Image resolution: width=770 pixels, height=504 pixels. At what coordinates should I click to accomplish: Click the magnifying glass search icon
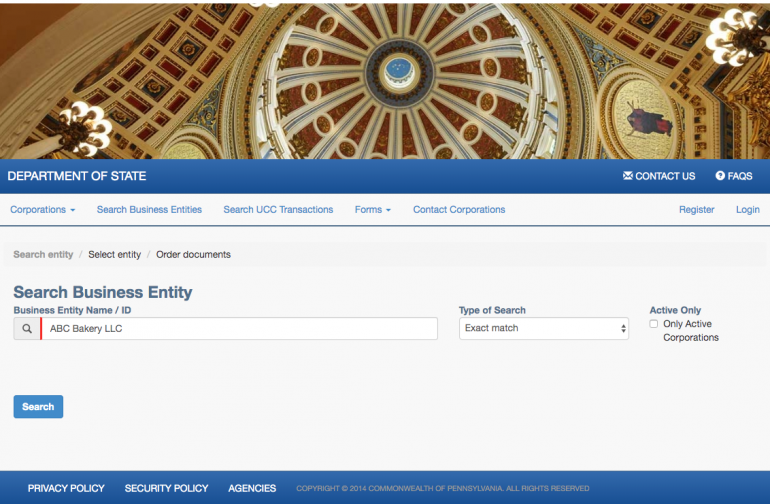coord(27,329)
